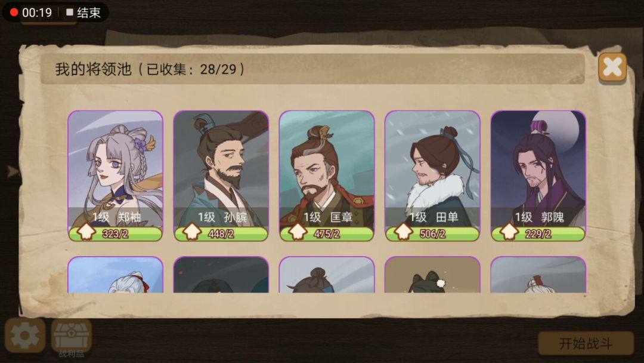Click the 我的将领池 header title

tap(94, 69)
